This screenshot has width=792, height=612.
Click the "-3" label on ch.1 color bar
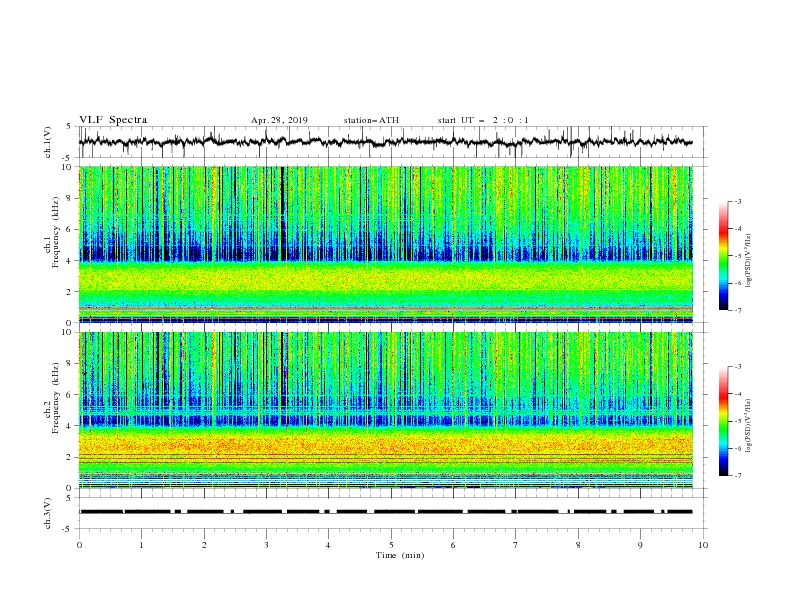(738, 201)
